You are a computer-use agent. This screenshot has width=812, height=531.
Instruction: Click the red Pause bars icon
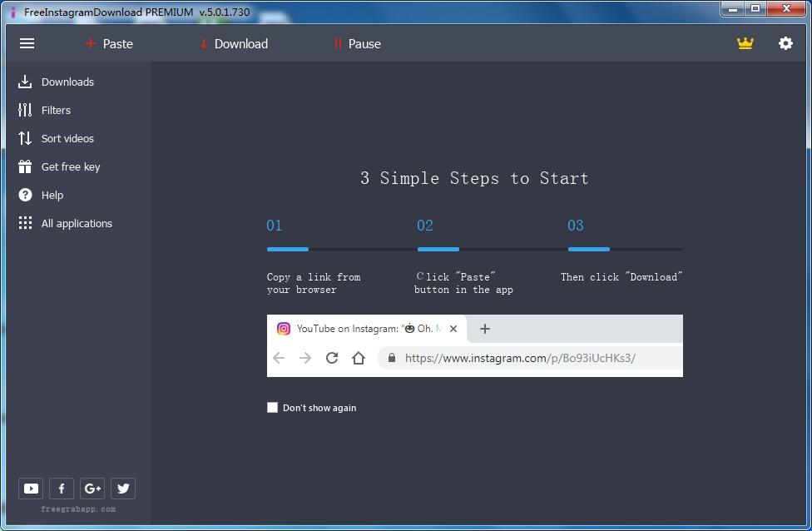tap(338, 43)
